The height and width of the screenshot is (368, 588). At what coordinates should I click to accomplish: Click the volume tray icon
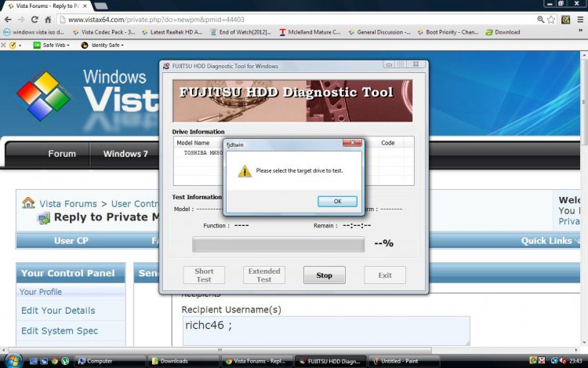(563, 360)
